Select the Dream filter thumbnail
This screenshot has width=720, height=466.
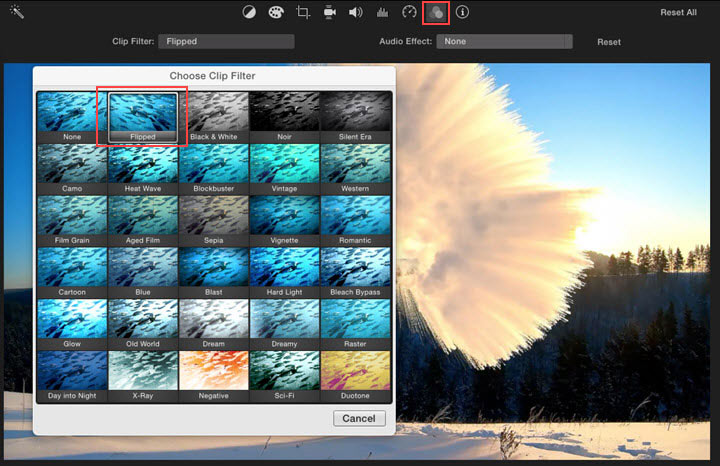tap(214, 325)
